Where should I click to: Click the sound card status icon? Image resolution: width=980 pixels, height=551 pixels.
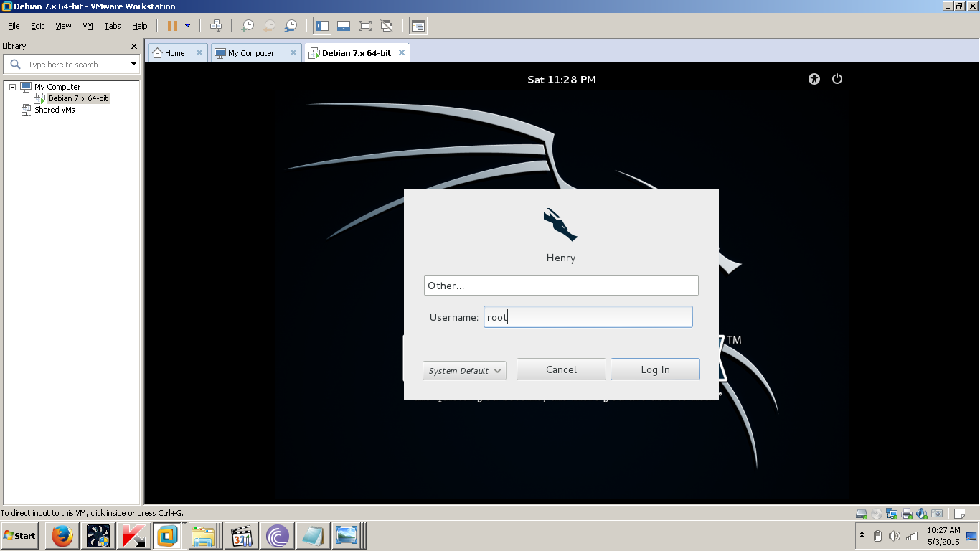[x=922, y=514]
